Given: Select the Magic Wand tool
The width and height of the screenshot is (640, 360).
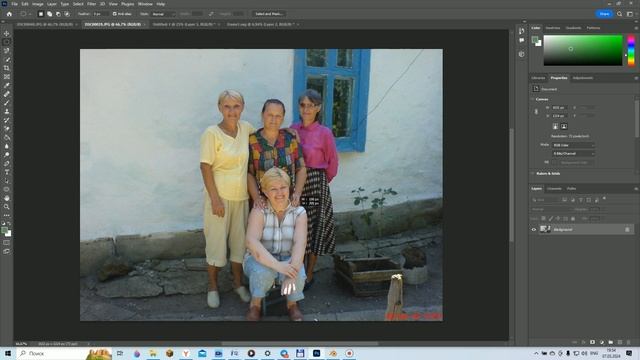Looking at the screenshot, I should tap(7, 60).
